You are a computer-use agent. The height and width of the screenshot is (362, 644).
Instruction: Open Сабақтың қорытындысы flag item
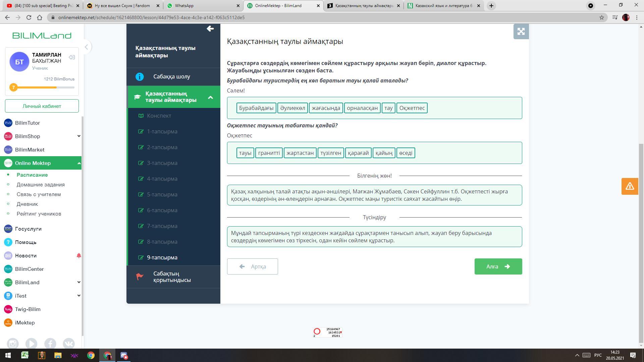[x=172, y=277]
